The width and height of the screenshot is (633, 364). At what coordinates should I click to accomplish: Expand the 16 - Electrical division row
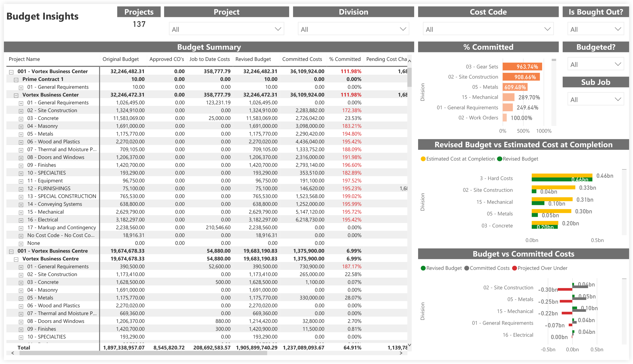[21, 220]
